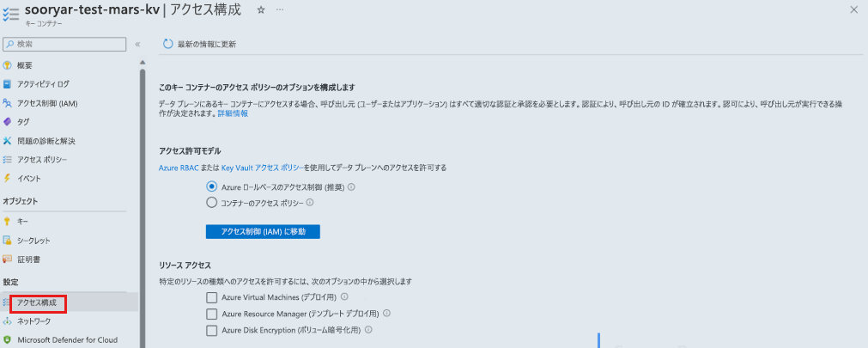Open イベント menu item
The height and width of the screenshot is (348, 868).
pos(29,179)
